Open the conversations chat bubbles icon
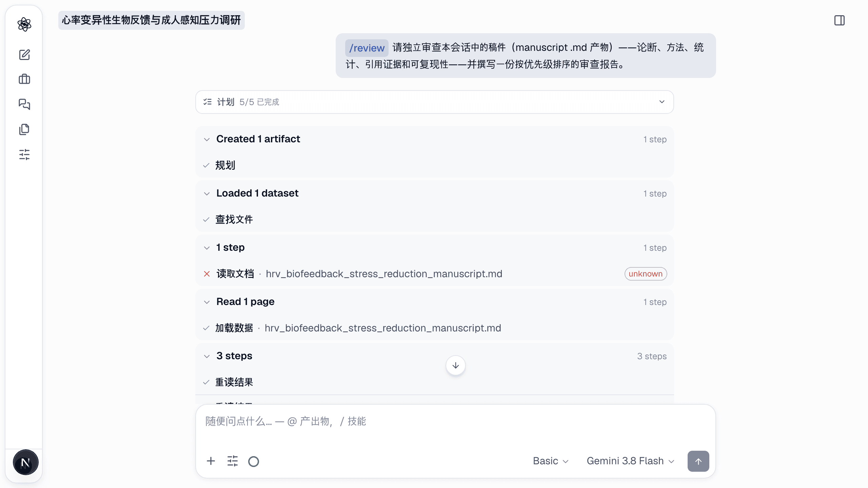This screenshot has height=488, width=868. coord(24,104)
